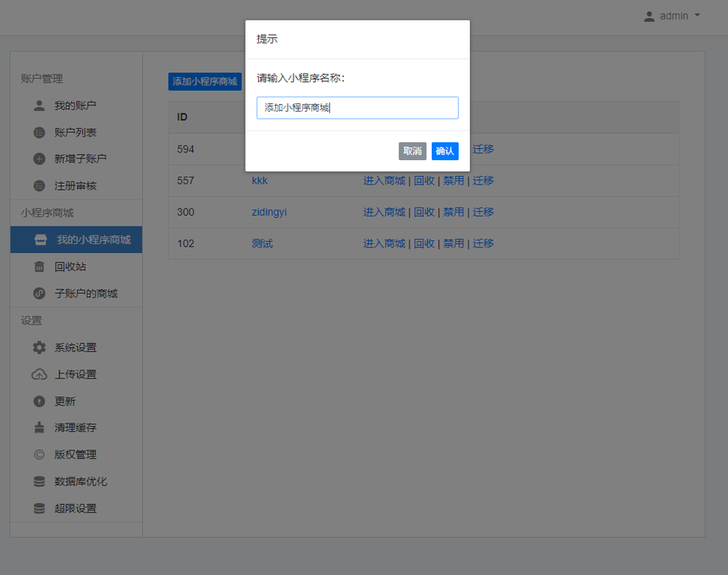Click the gear icon beside 系统设置
The height and width of the screenshot is (575, 728).
39,347
